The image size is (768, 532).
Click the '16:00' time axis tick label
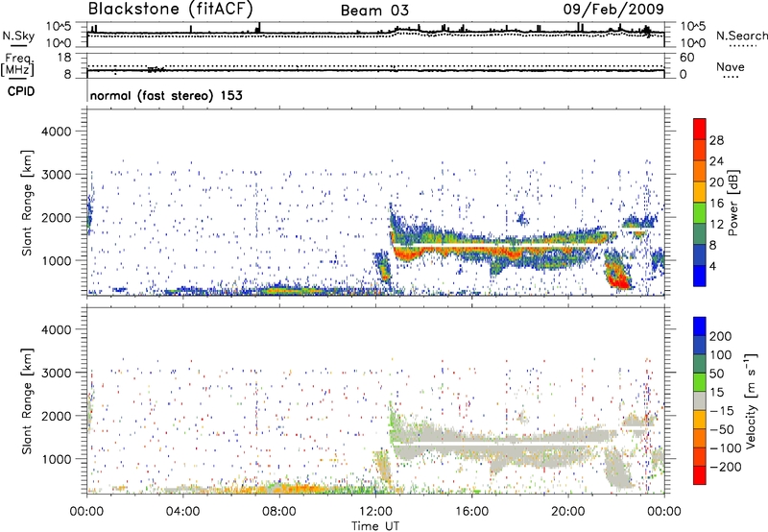(471, 512)
